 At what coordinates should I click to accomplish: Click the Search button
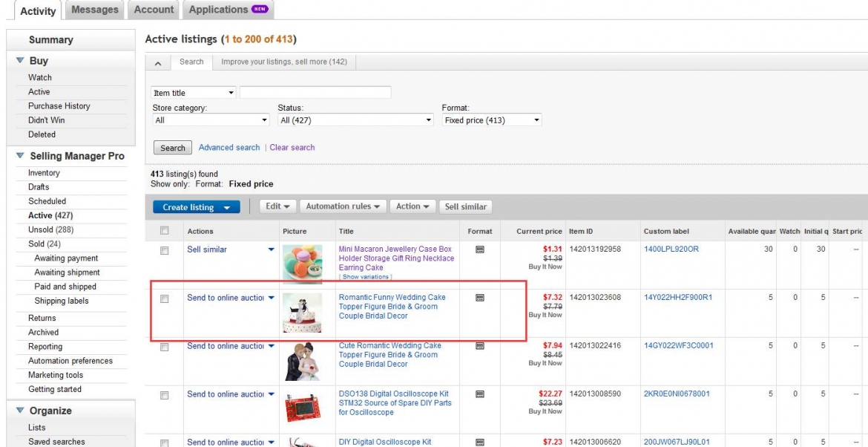[x=173, y=148]
